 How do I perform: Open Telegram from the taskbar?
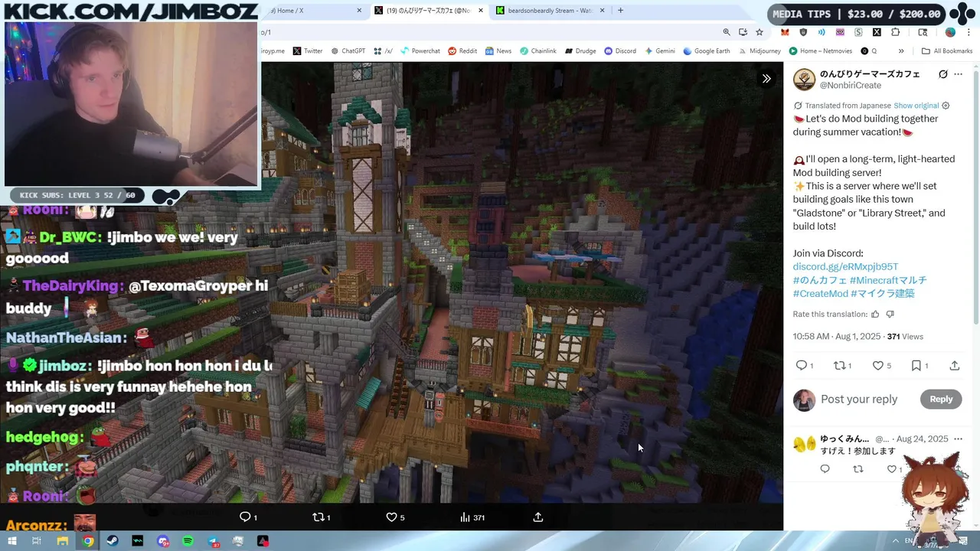click(213, 541)
